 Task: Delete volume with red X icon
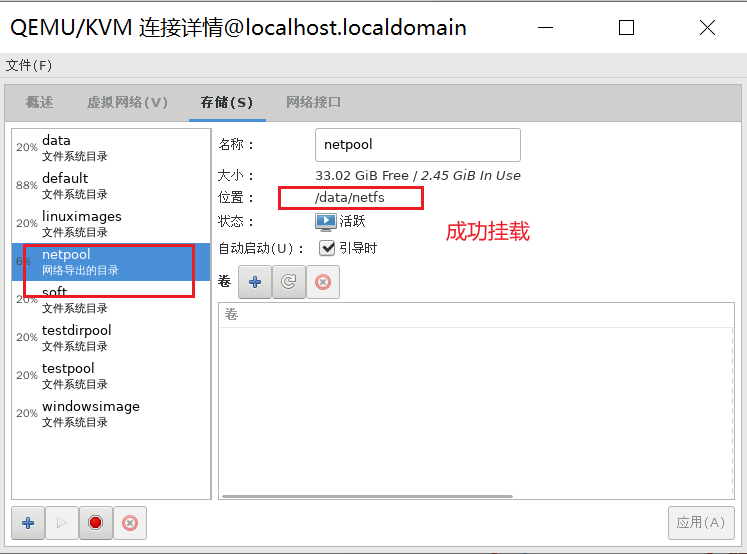tap(323, 282)
